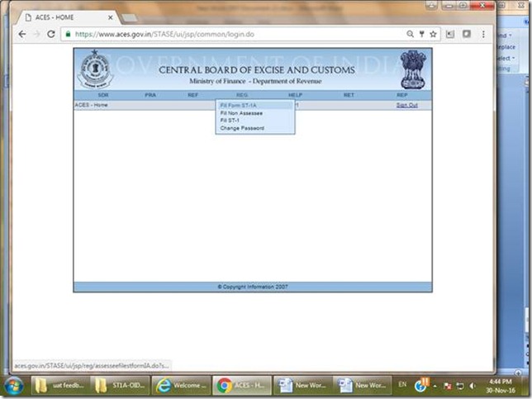
Task: Click the Action Center flag icon
Action: click(x=448, y=386)
